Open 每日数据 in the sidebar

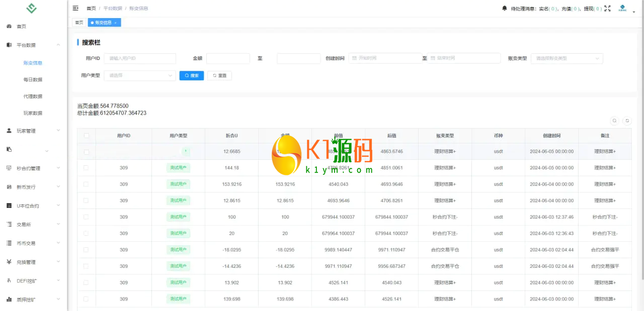[x=33, y=79]
